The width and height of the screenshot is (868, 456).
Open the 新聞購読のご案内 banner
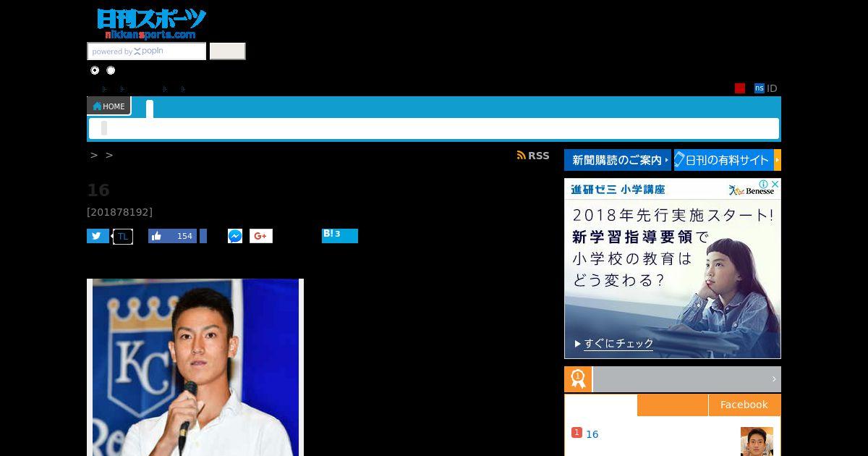[x=618, y=160]
